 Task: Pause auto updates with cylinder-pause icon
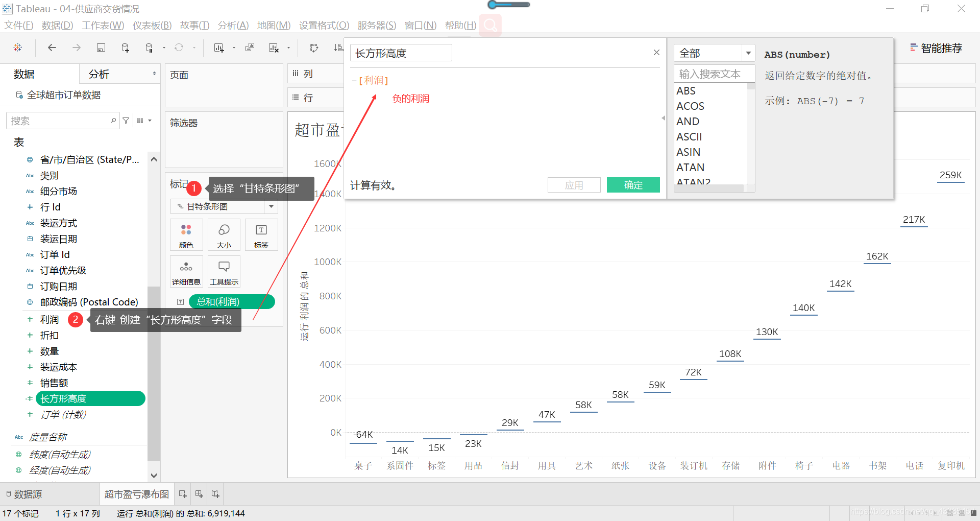click(x=149, y=48)
